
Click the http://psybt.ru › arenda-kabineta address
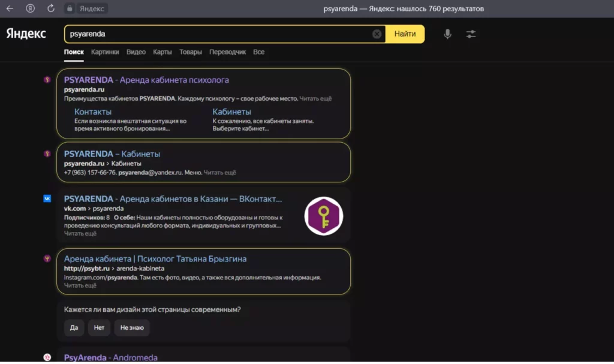115,269
